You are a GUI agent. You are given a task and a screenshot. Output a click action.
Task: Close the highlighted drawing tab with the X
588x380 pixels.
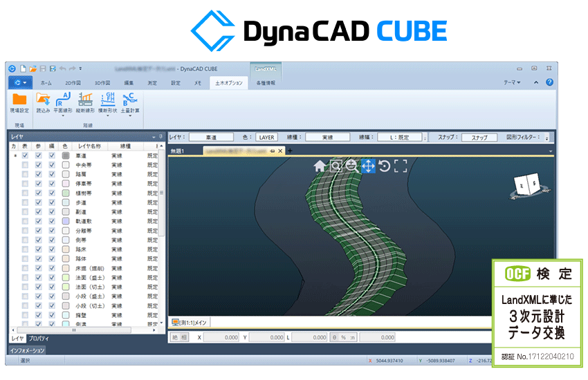280,151
